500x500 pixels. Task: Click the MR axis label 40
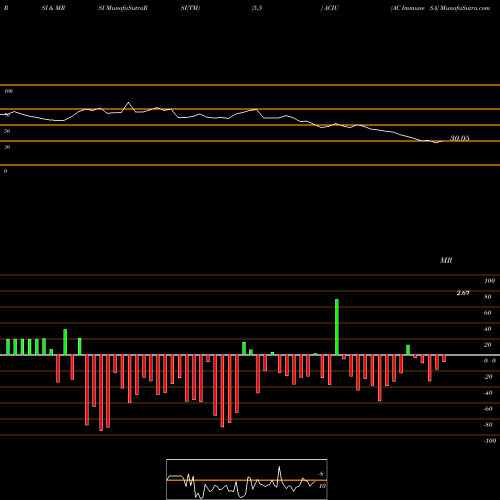pos(488,329)
